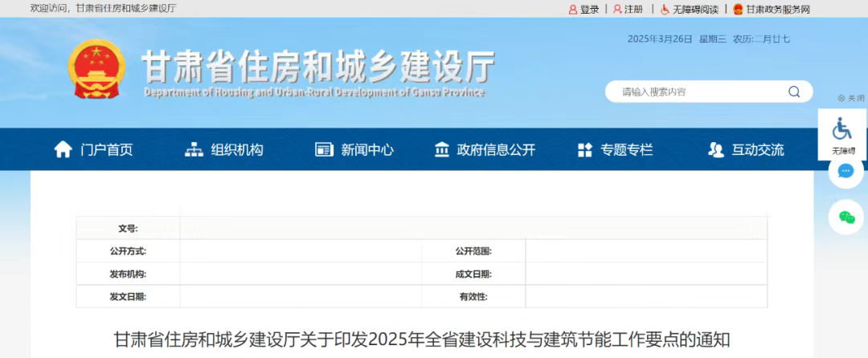Click the magnifier search icon
This screenshot has height=358, width=868.
794,92
